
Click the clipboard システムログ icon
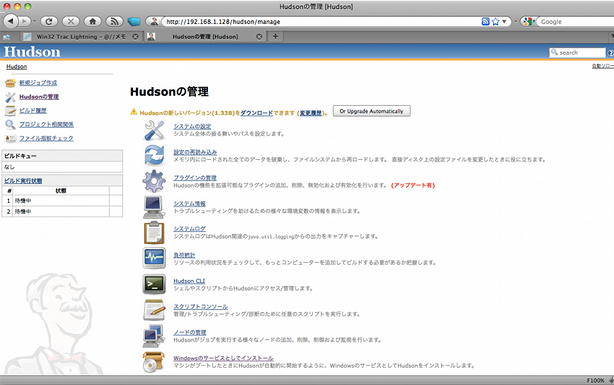point(154,233)
